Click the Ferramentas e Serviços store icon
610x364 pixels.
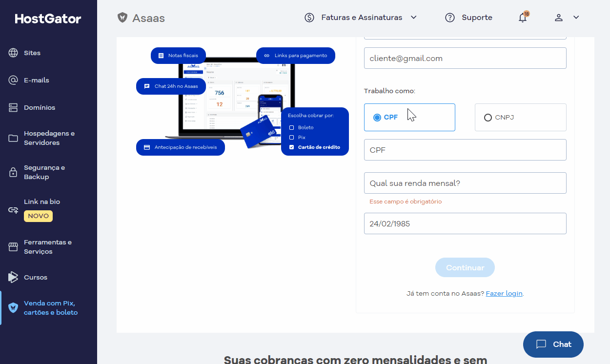click(13, 247)
